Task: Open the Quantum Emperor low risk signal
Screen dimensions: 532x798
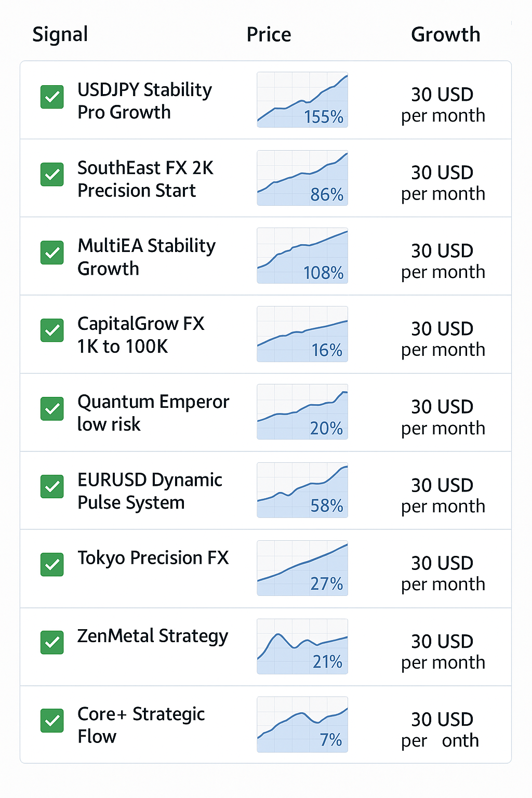Action: coord(153,413)
